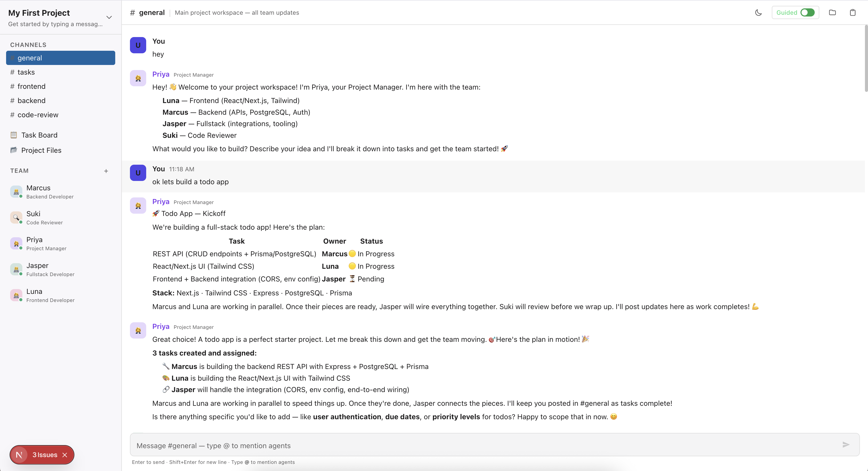The image size is (868, 471).
Task: Open the folder icon in header
Action: pyautogui.click(x=832, y=12)
